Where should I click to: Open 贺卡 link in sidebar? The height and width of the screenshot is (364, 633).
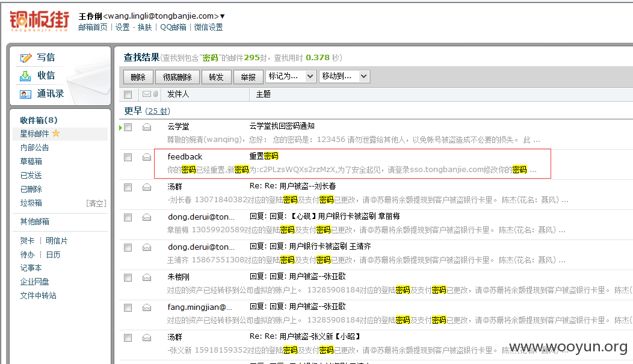pos(27,241)
